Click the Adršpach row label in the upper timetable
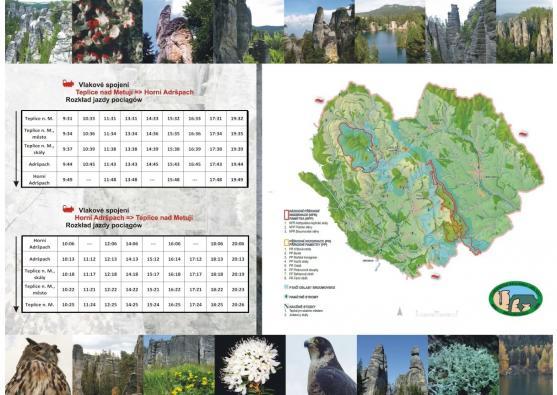 pyautogui.click(x=39, y=164)
